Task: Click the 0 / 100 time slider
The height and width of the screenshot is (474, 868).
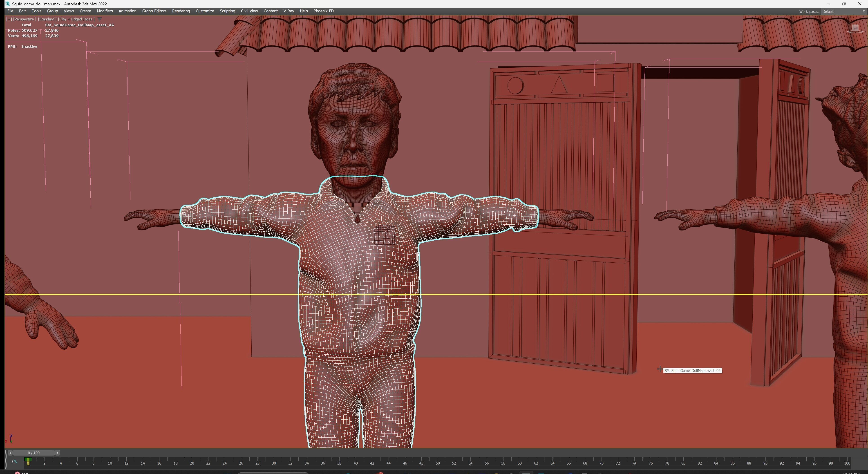Action: coord(34,453)
